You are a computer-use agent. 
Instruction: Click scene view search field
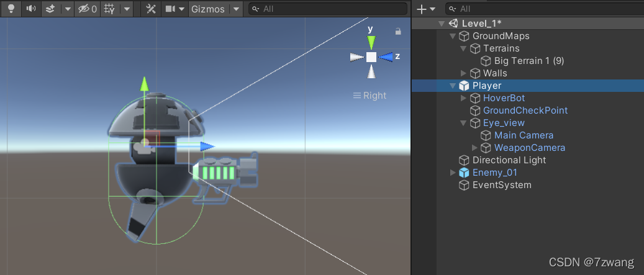click(328, 9)
